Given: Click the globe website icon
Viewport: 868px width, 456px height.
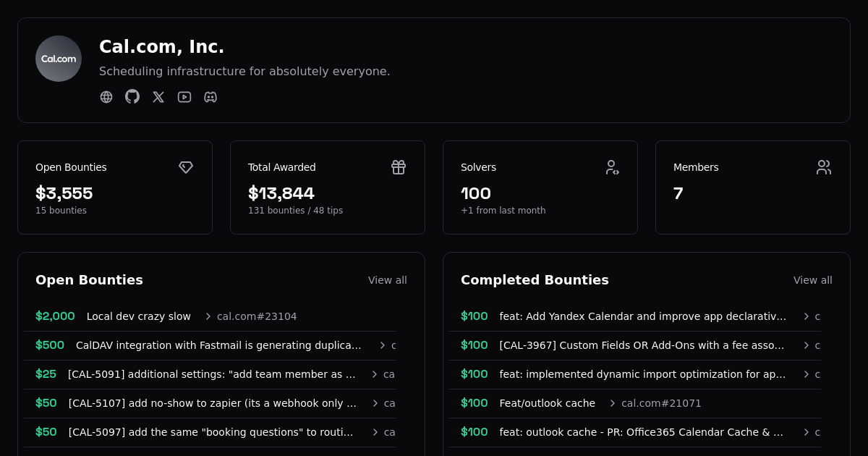Looking at the screenshot, I should click(106, 97).
